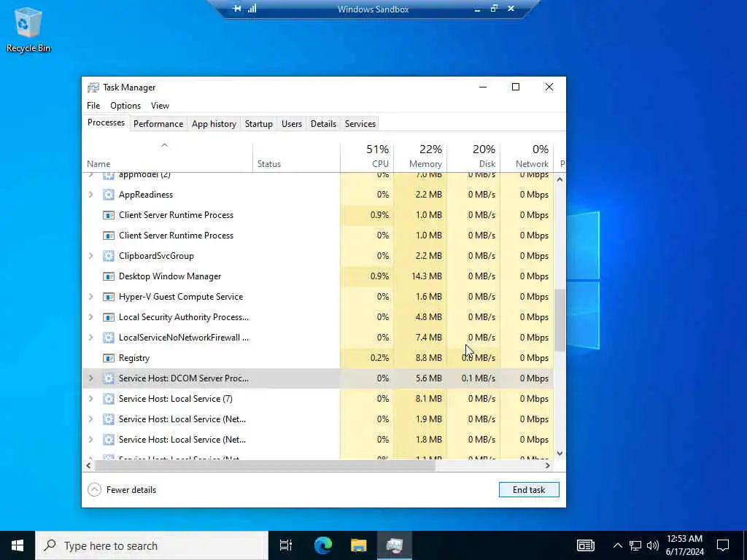Show hidden system tray icons

click(617, 545)
